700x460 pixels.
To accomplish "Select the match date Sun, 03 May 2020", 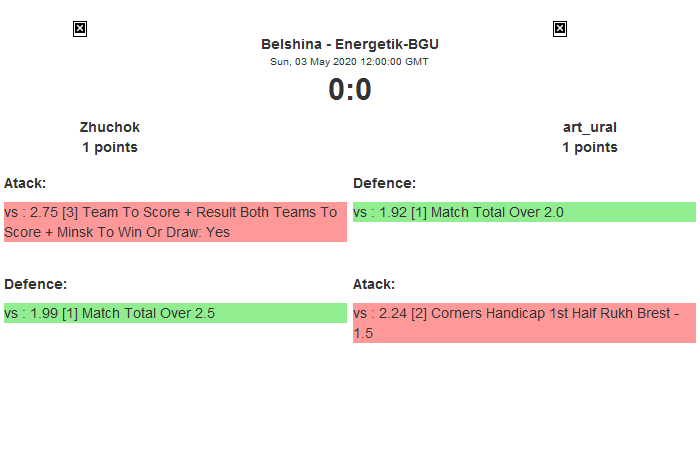I will (x=349, y=61).
